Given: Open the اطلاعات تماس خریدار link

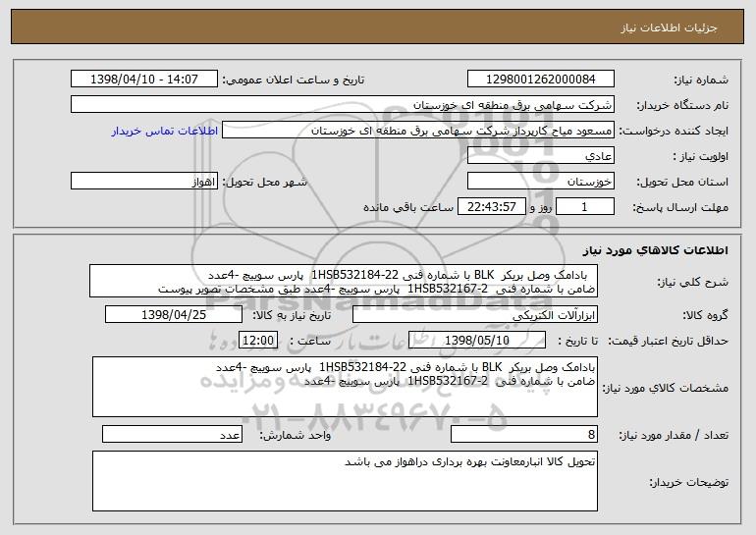Looking at the screenshot, I should [x=164, y=131].
